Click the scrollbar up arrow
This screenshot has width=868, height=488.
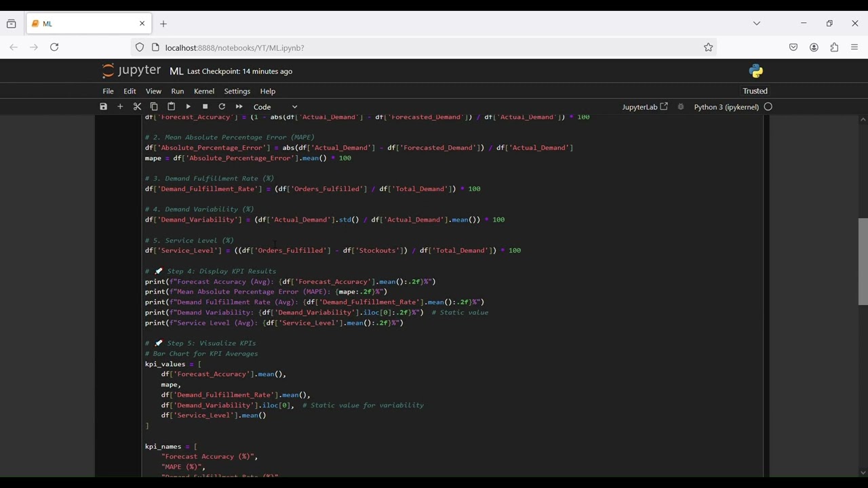[x=863, y=120]
